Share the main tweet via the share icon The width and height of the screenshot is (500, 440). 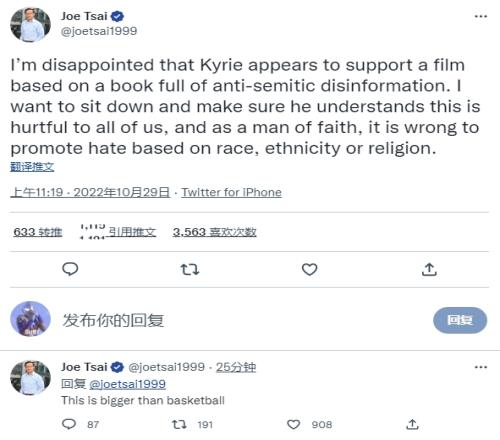(429, 269)
